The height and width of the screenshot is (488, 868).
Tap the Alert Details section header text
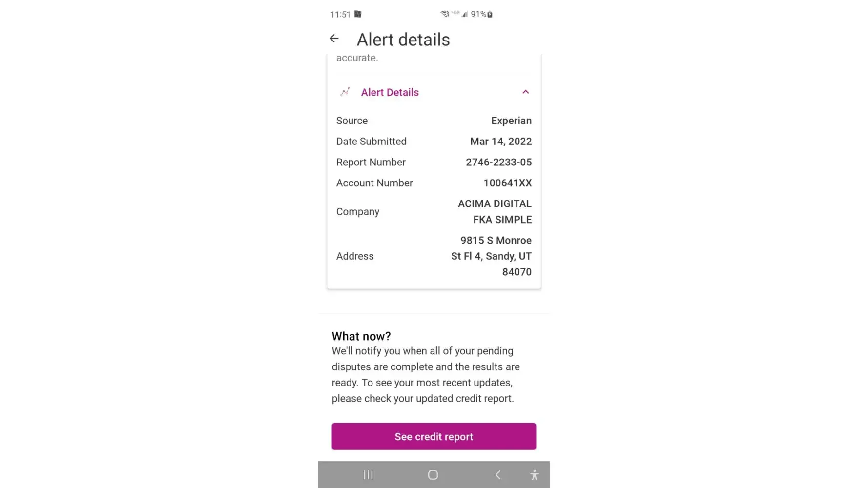pyautogui.click(x=390, y=92)
